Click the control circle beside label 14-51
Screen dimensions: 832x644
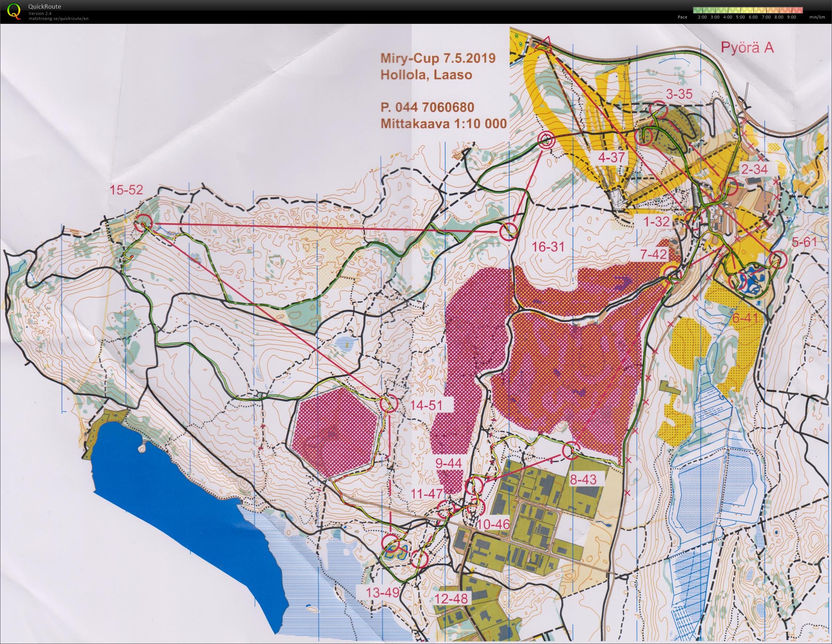point(389,403)
